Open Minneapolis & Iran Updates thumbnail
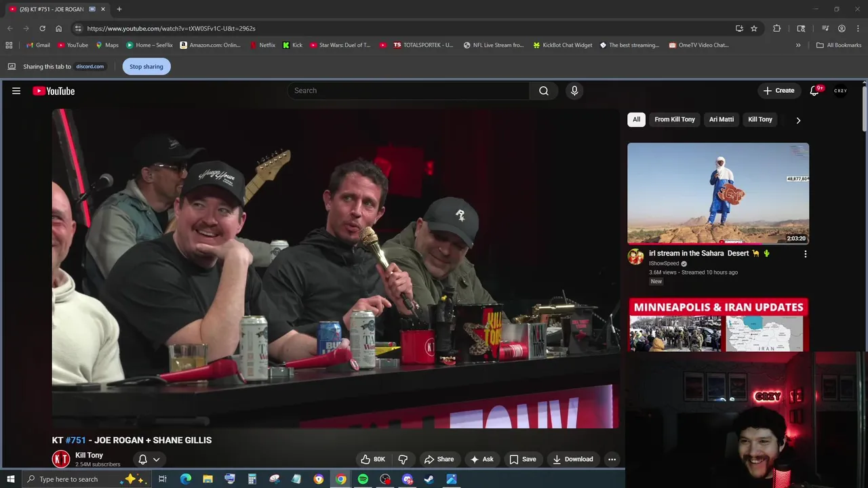This screenshot has height=488, width=868. (718, 325)
